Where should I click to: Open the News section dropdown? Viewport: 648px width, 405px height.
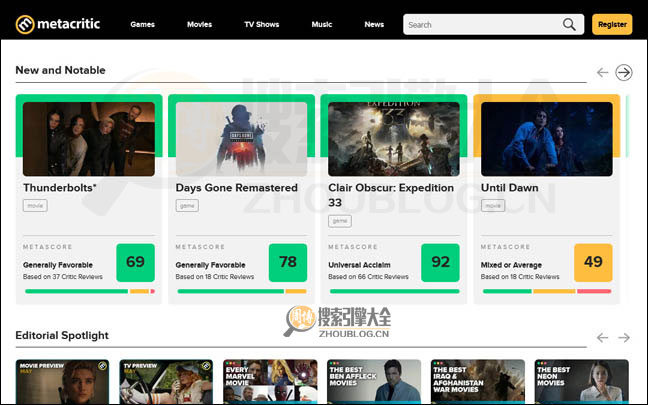[x=374, y=24]
